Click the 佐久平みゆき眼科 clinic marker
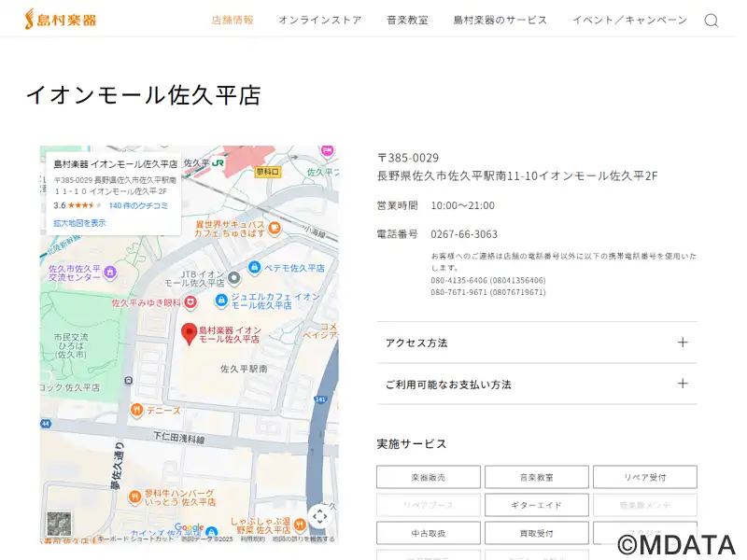This screenshot has height=560, width=747. click(190, 302)
